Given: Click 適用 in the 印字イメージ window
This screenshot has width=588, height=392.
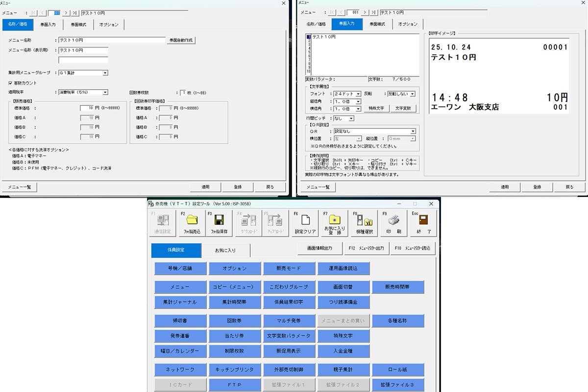Looking at the screenshot, I should click(x=505, y=187).
